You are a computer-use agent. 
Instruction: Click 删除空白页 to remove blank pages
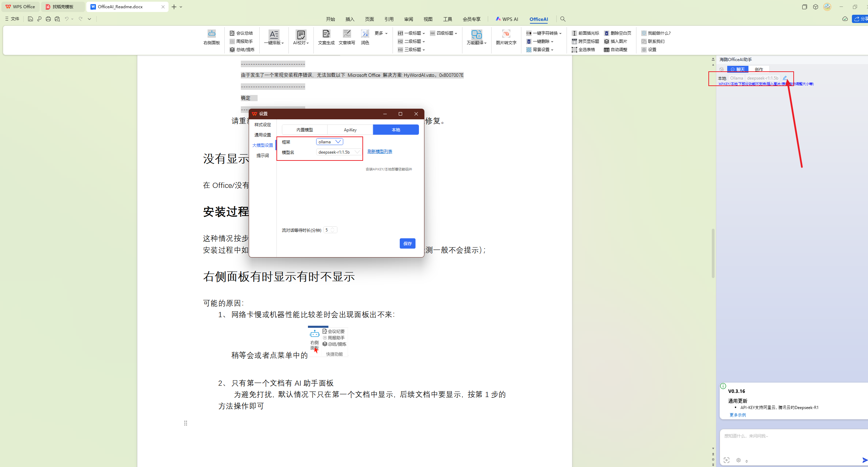[618, 33]
